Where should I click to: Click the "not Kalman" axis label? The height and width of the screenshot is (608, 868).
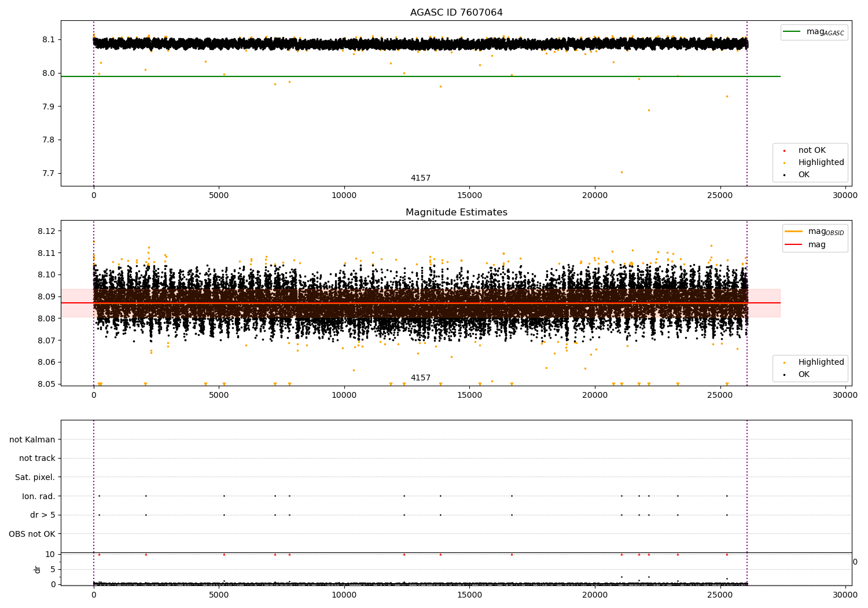coord(32,439)
